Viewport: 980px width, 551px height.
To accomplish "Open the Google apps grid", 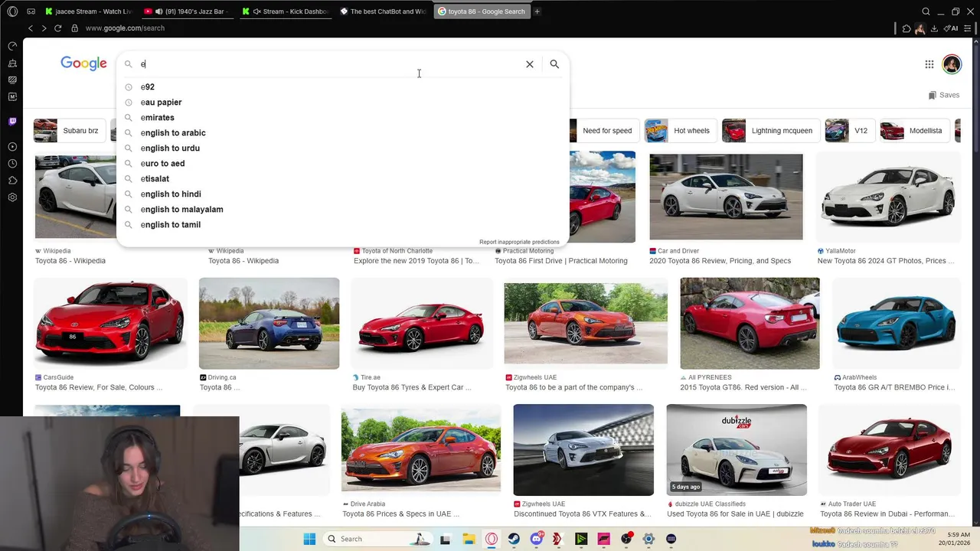I will pyautogui.click(x=929, y=64).
